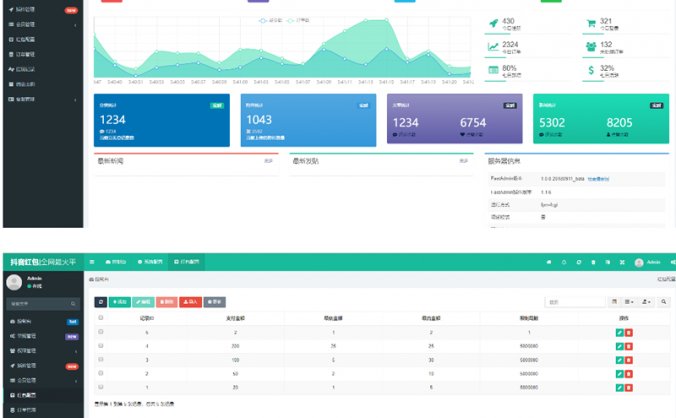Open fullscreen via the header expand icon
Screen dimensions: 676x418
click(622, 262)
